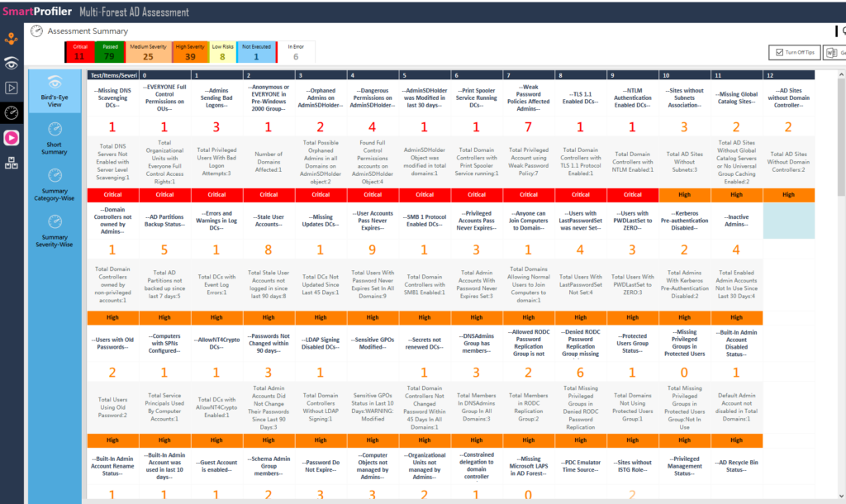
Task: Click the scroll-up arrow on the right scrollbar
Action: click(x=841, y=73)
